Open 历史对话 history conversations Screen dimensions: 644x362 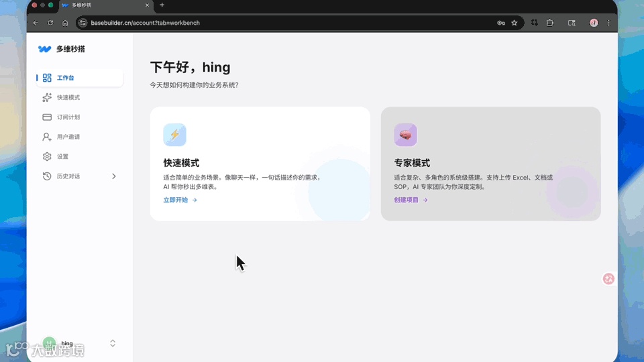coord(80,176)
